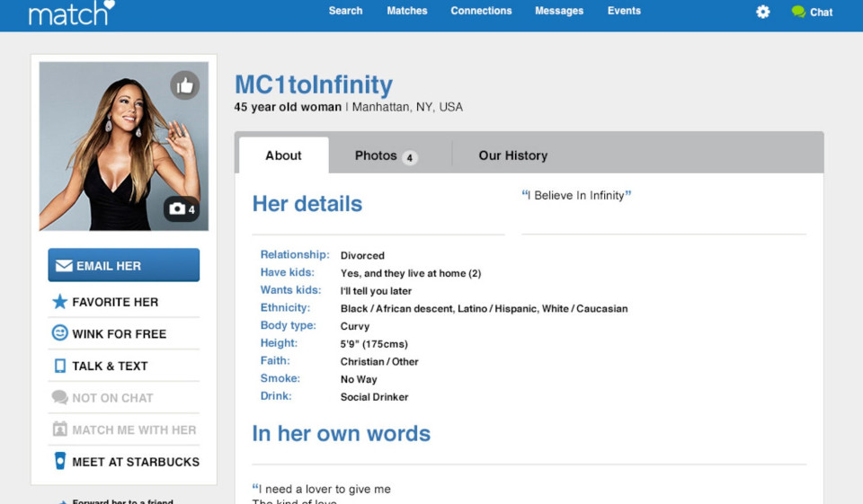Click 'Social Drinker' drink value
Screen dimensions: 863x504
pyautogui.click(x=374, y=397)
